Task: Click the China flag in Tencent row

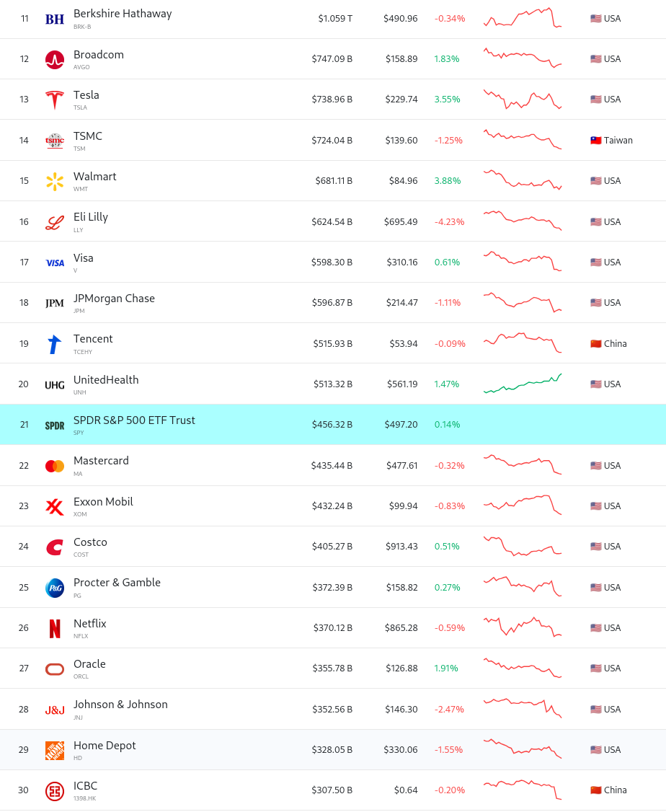Action: (595, 343)
